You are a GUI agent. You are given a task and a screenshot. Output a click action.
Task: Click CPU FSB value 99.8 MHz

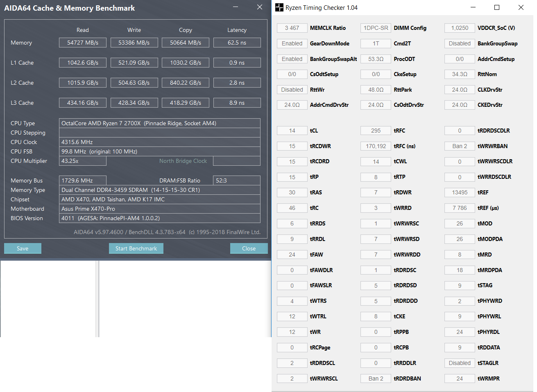(160, 151)
